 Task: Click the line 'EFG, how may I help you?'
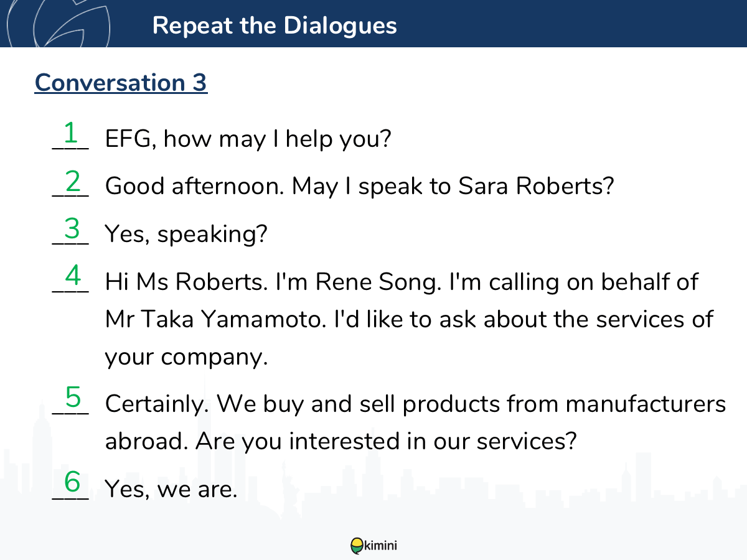248,138
